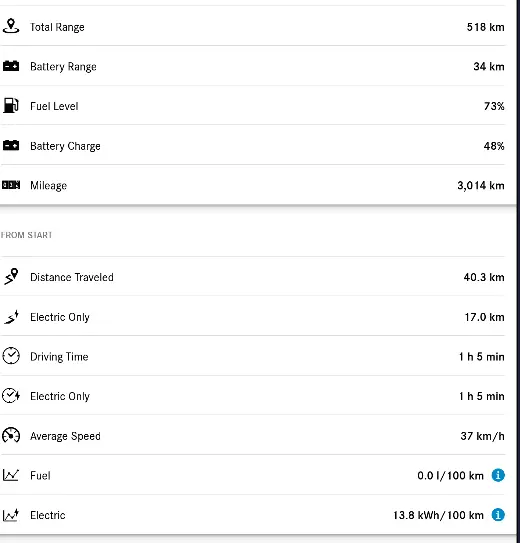Viewport: 520px width, 543px height.
Task: Click the Distance Traveled route icon
Action: (11, 277)
